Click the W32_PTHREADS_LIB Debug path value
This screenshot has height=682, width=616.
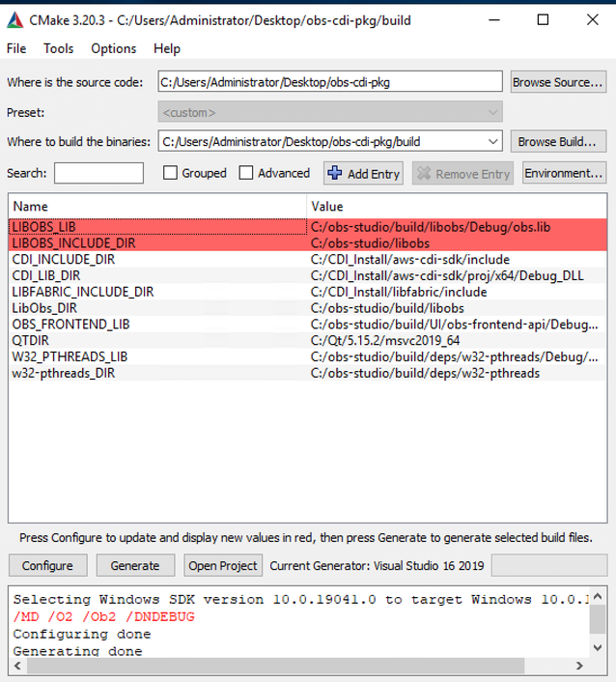[x=455, y=357]
